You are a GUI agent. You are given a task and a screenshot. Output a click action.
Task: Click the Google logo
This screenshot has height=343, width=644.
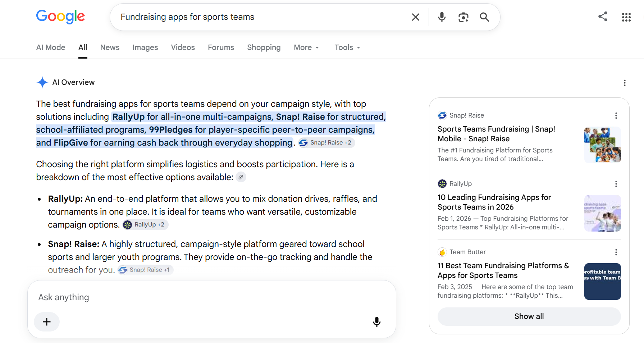pyautogui.click(x=60, y=17)
